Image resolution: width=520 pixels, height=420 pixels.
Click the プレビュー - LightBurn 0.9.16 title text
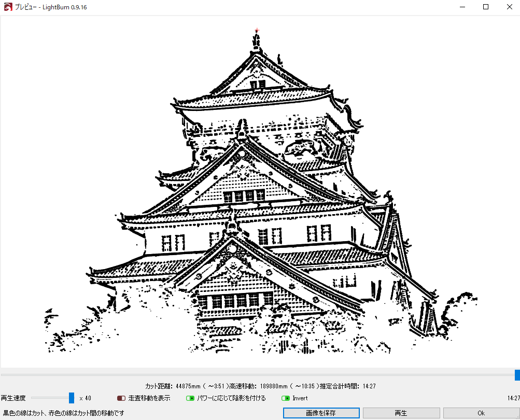(x=51, y=7)
